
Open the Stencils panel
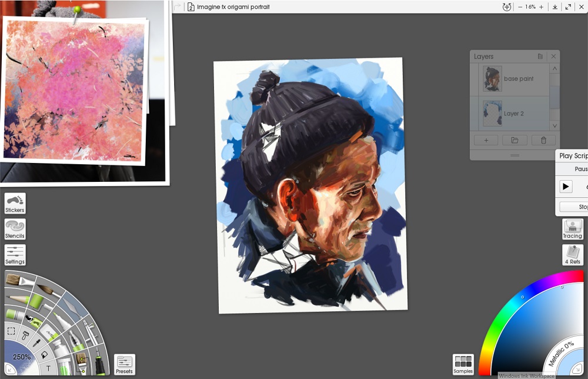tap(15, 230)
